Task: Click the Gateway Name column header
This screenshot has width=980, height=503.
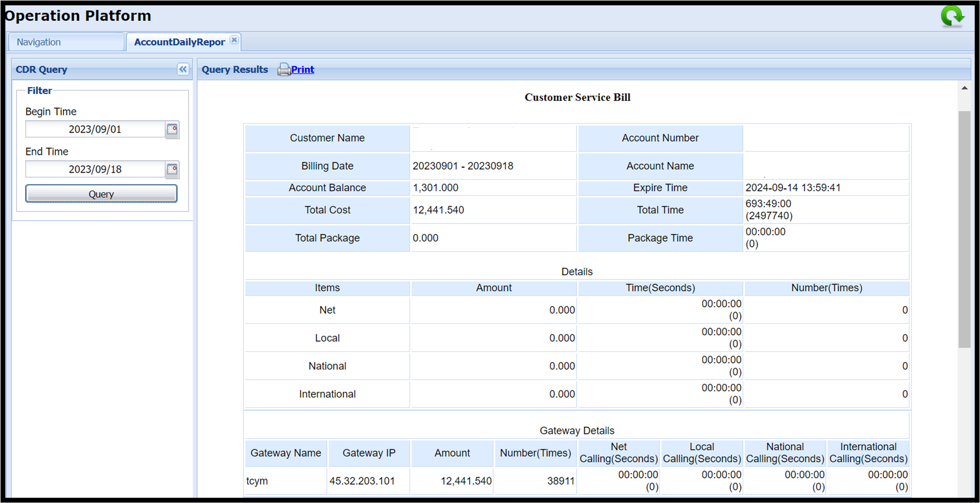Action: pyautogui.click(x=285, y=453)
